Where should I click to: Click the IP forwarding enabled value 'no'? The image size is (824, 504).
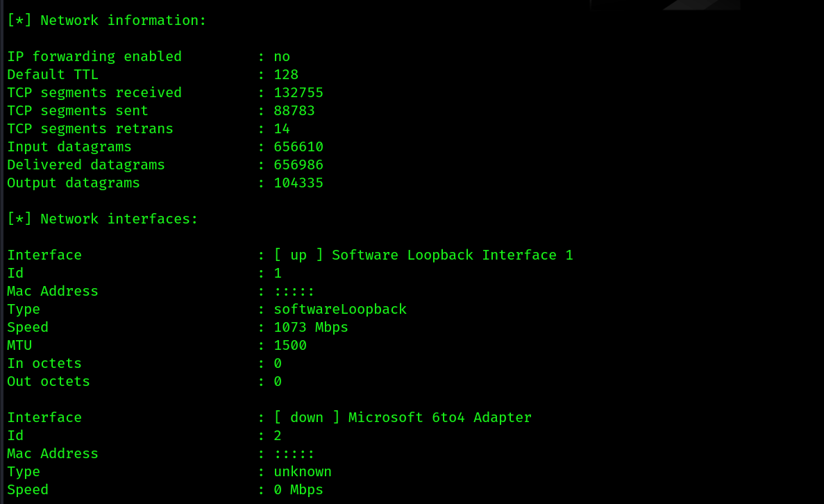coord(282,57)
